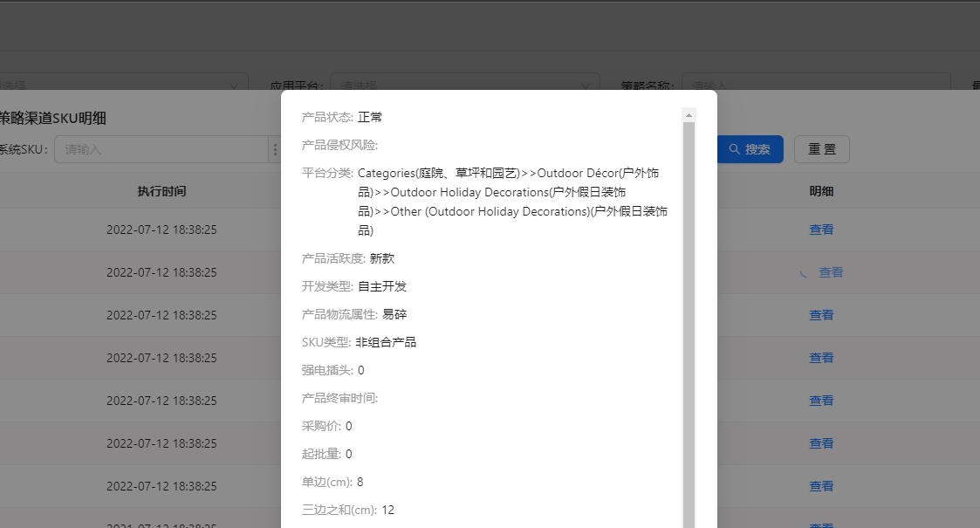Screen dimensions: 980x528
Task: Click the 强电插头 value 0
Action: click(x=360, y=371)
